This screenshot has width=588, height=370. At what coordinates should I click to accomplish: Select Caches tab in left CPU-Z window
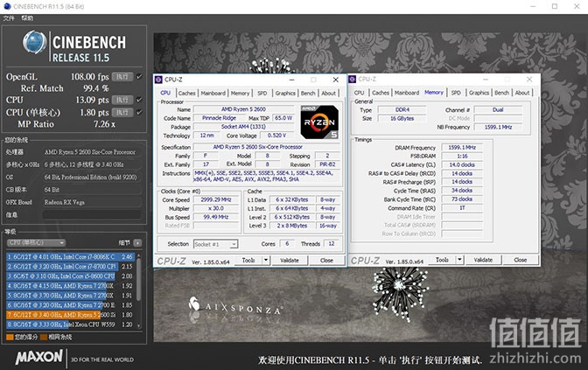(186, 93)
